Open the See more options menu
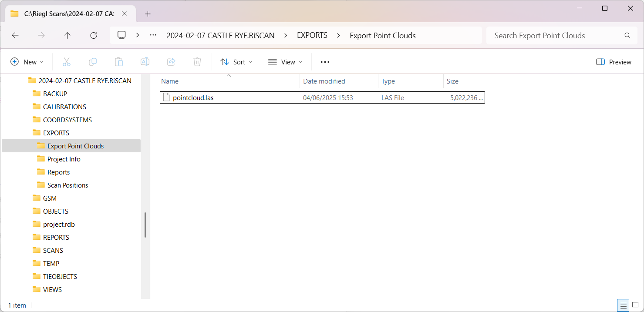 (325, 62)
